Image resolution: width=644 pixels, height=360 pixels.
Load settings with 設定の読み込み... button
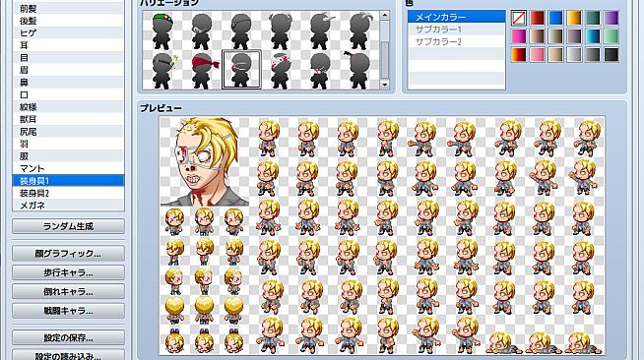point(68,356)
